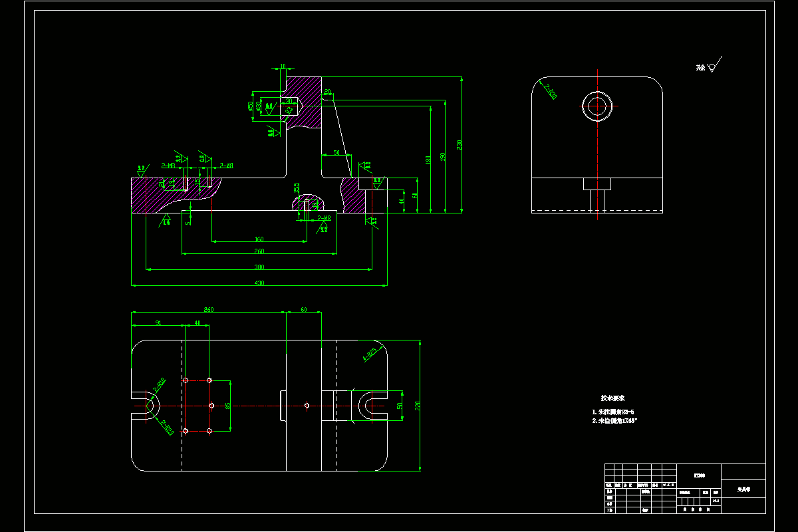Viewport: 798px width, 532px height.
Task: Select the 91 dimension text
Action: [158, 323]
